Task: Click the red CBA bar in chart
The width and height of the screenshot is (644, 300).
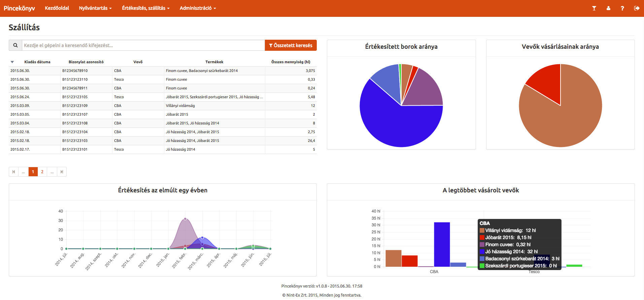Action: (x=410, y=261)
